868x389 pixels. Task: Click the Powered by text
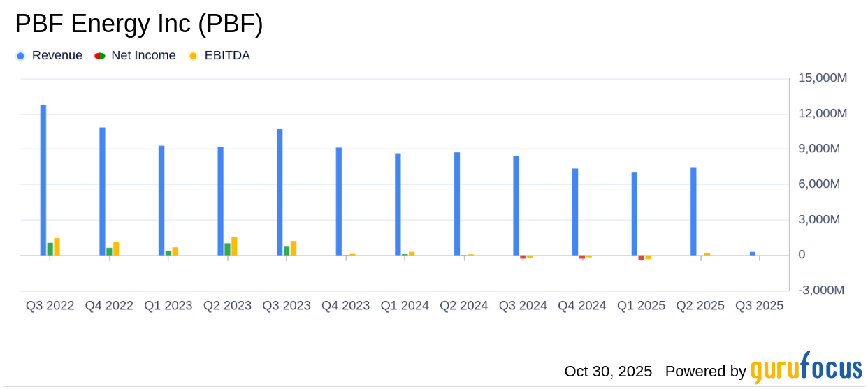(x=705, y=371)
